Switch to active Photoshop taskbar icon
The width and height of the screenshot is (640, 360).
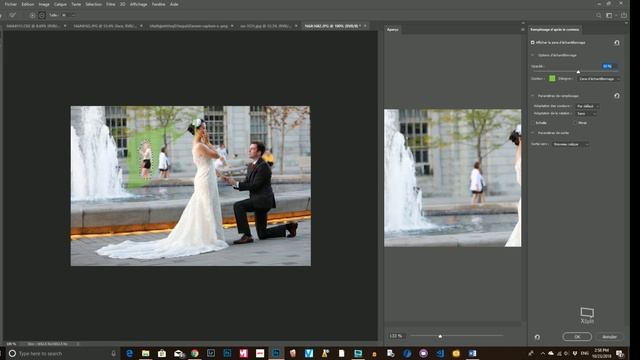point(276,353)
